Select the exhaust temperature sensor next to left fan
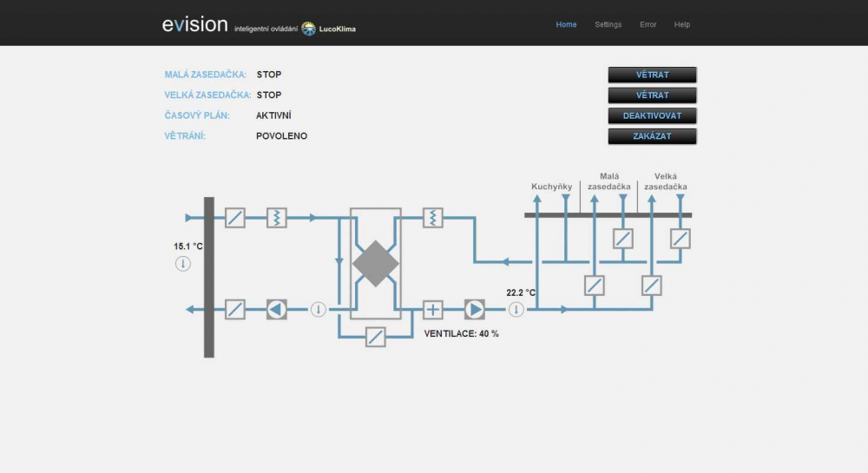The width and height of the screenshot is (868, 473). (x=319, y=309)
